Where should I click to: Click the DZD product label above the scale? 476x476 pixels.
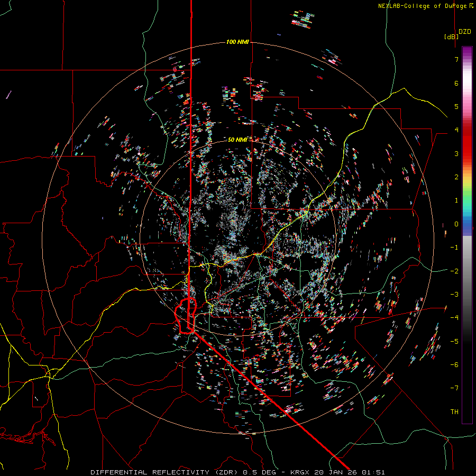[465, 32]
